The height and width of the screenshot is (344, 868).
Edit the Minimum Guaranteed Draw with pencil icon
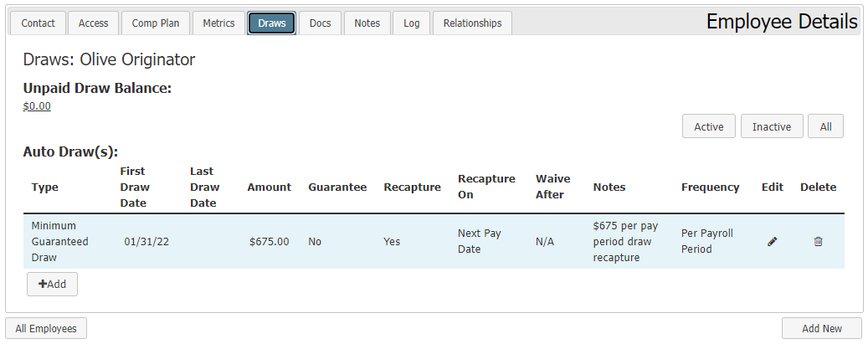(773, 242)
